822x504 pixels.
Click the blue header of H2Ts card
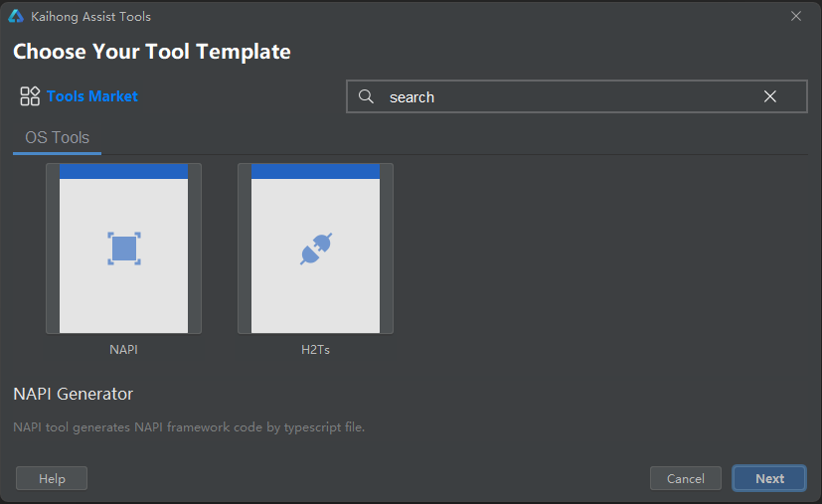(x=316, y=172)
